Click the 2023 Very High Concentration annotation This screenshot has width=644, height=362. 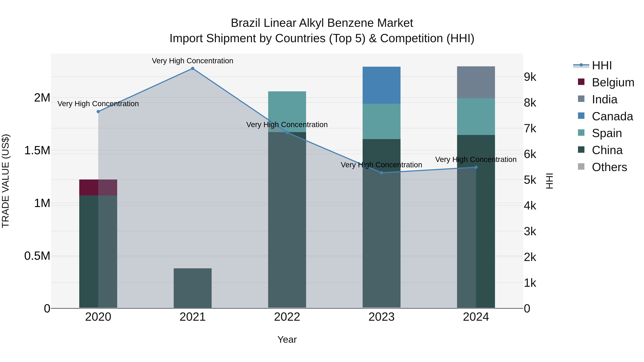tap(382, 165)
